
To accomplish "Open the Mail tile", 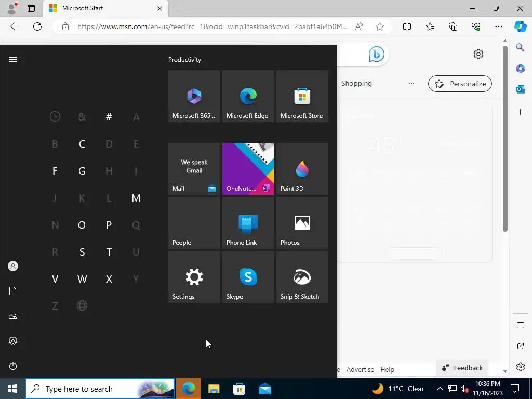I will tap(194, 169).
